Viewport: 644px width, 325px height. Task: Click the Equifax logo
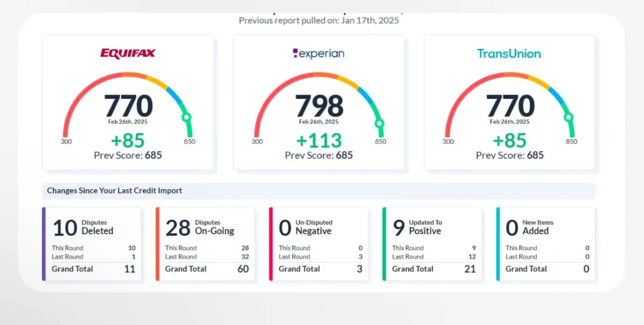[x=128, y=53]
